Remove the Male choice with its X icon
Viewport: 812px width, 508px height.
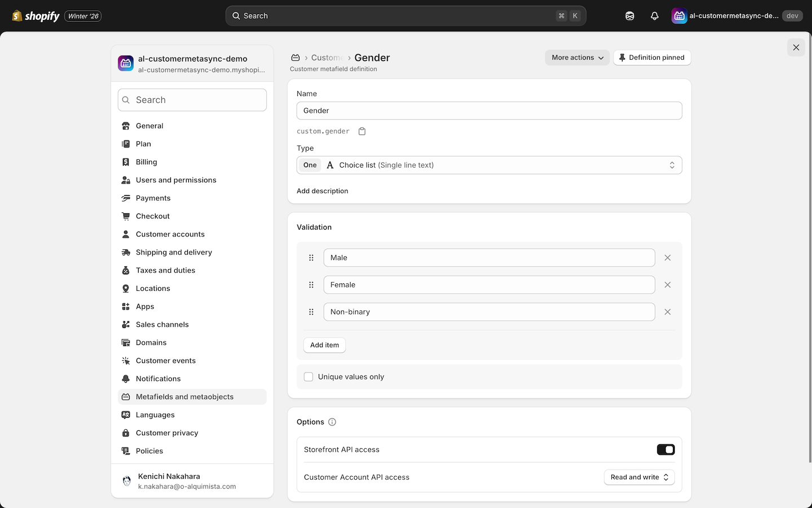667,257
